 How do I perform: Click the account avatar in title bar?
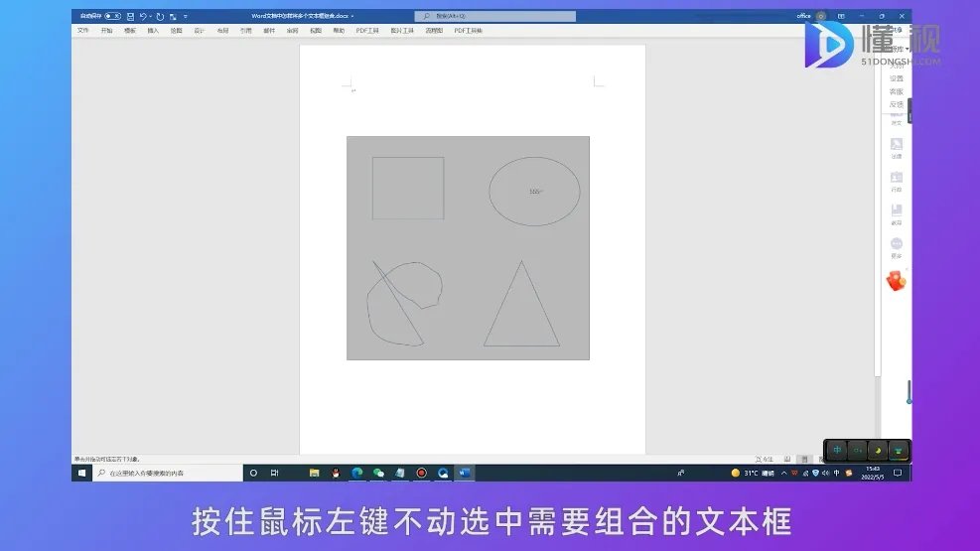(821, 16)
